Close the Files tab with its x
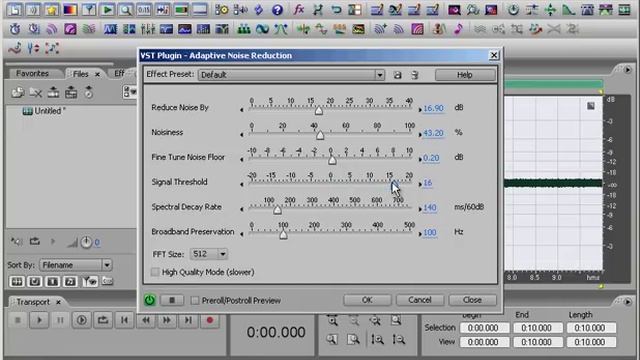Viewport: 640px width, 360px height. click(97, 74)
